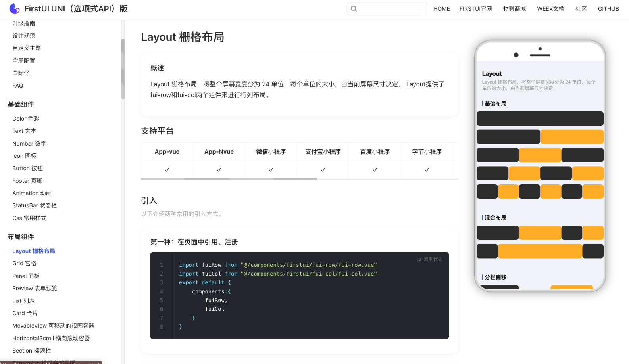
Task: Select 升级指南 in the sidebar
Action: coord(24,23)
